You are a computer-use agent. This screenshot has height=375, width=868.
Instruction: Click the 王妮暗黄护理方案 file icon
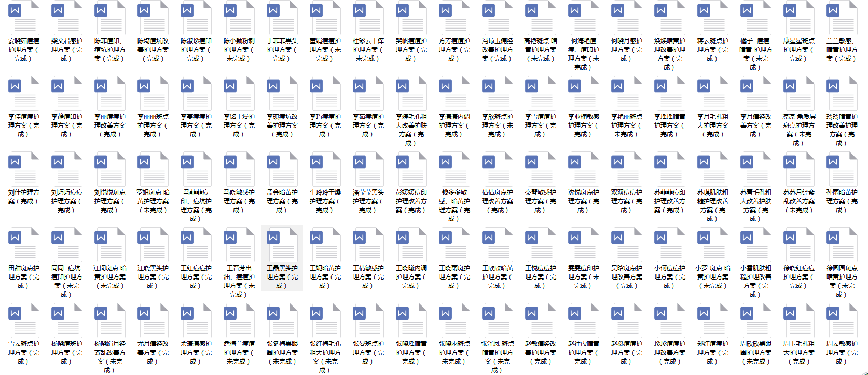coord(325,245)
